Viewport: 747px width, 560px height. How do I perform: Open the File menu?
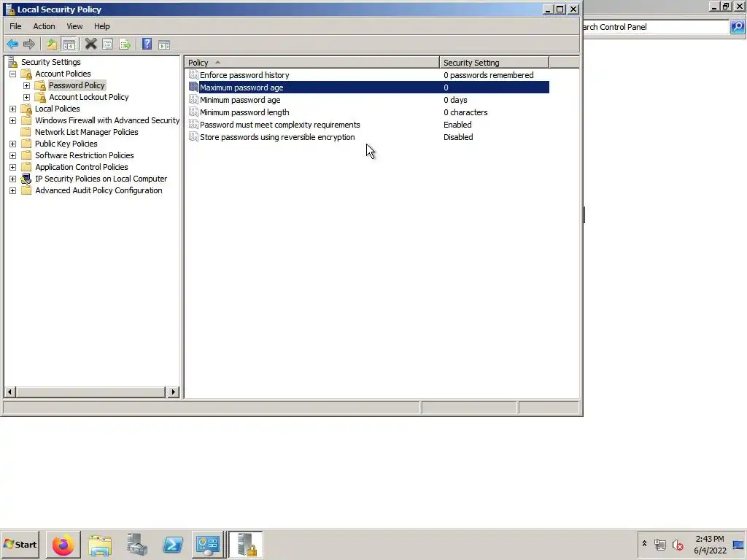[x=15, y=26]
